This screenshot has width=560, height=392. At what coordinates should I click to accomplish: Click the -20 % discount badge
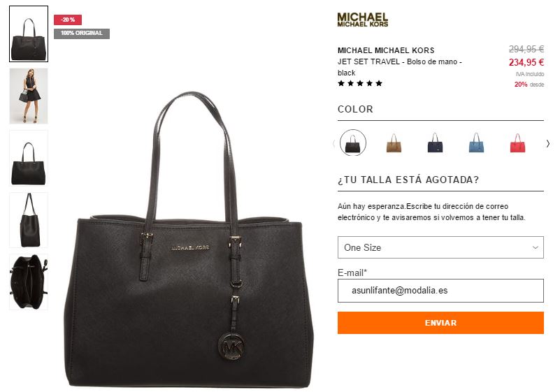click(68, 20)
